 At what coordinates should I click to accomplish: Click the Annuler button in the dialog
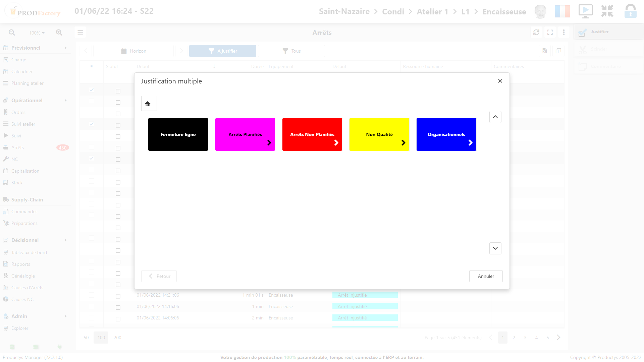pyautogui.click(x=486, y=276)
